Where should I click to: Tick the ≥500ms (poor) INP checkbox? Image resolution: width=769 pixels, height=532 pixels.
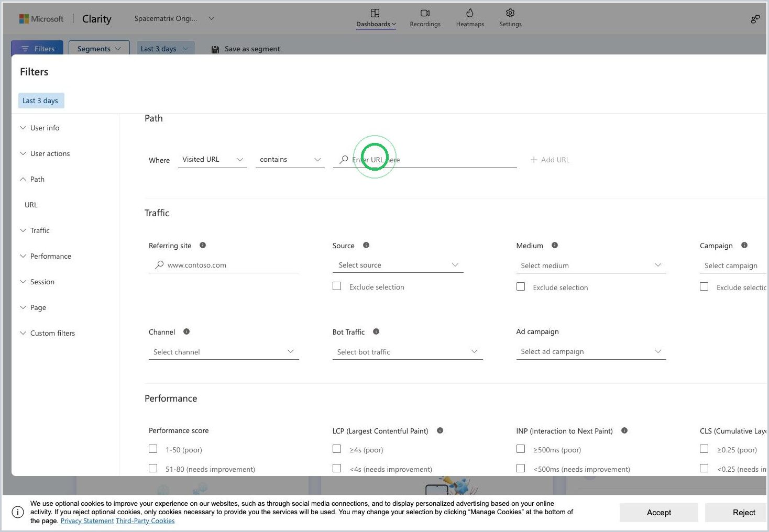pyautogui.click(x=521, y=449)
